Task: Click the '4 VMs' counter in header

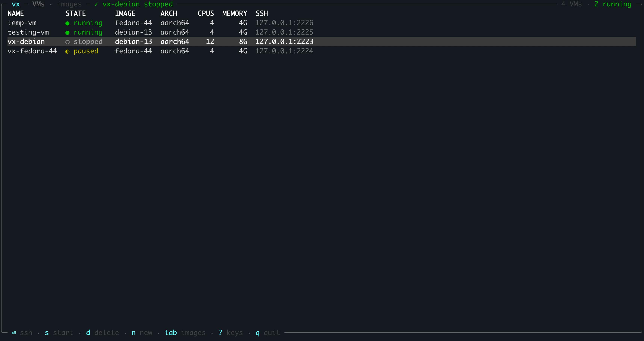Action: click(571, 4)
